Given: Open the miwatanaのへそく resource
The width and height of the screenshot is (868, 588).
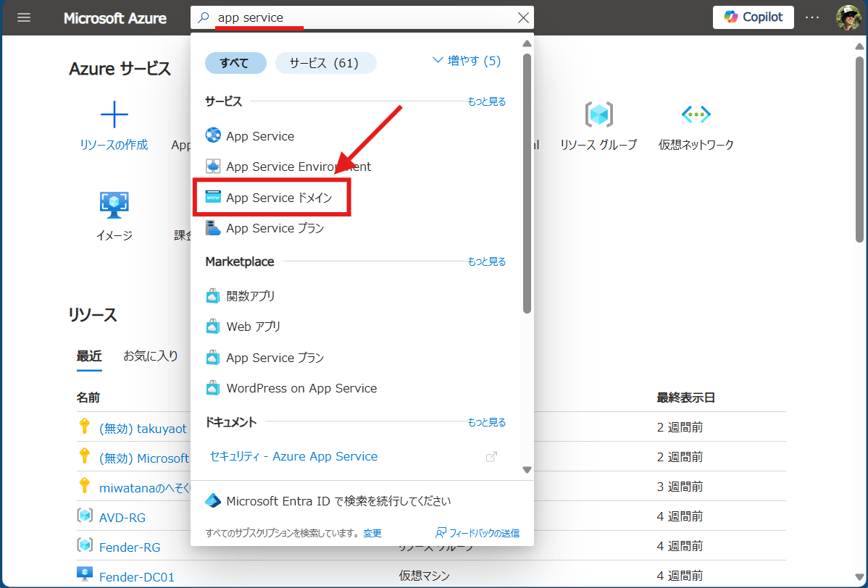Looking at the screenshot, I should tap(145, 488).
